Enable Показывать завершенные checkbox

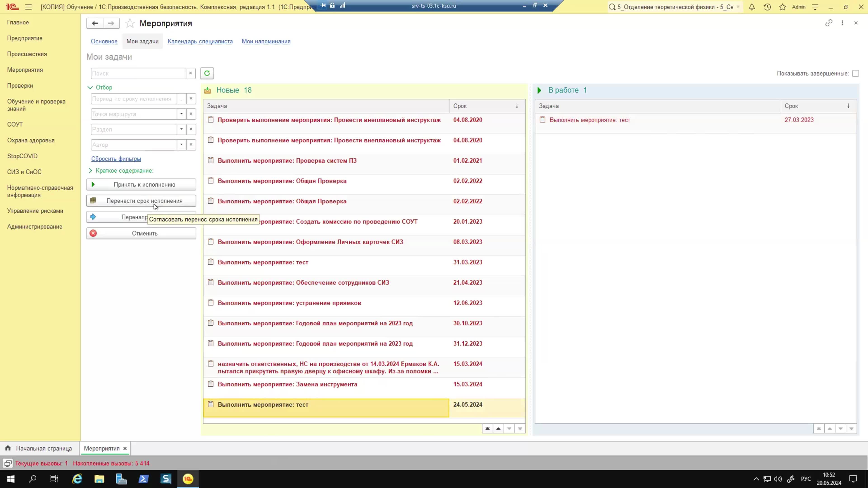pyautogui.click(x=855, y=73)
